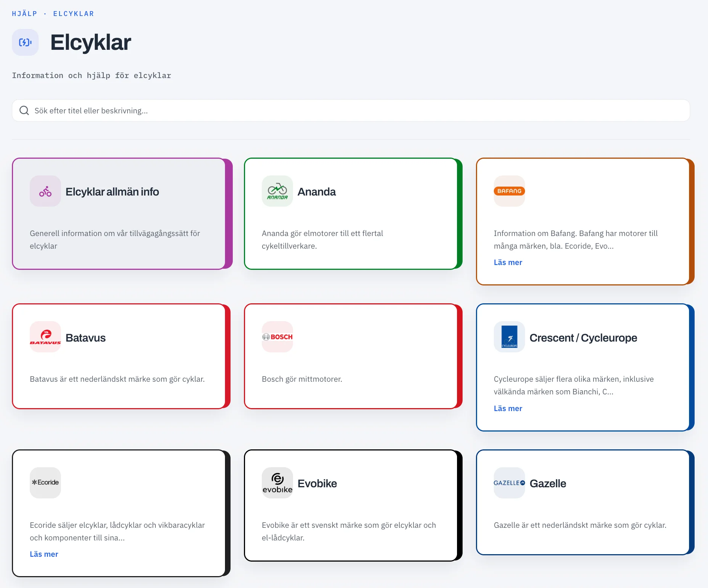708x588 pixels.
Task: Click the large Elcyklar page heading
Action: coord(91,42)
